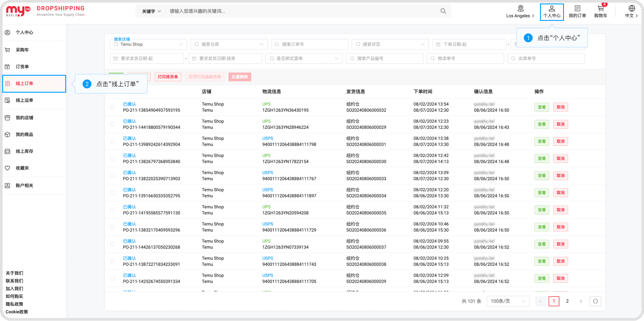Click the 下单日期-起 date field

point(469,44)
